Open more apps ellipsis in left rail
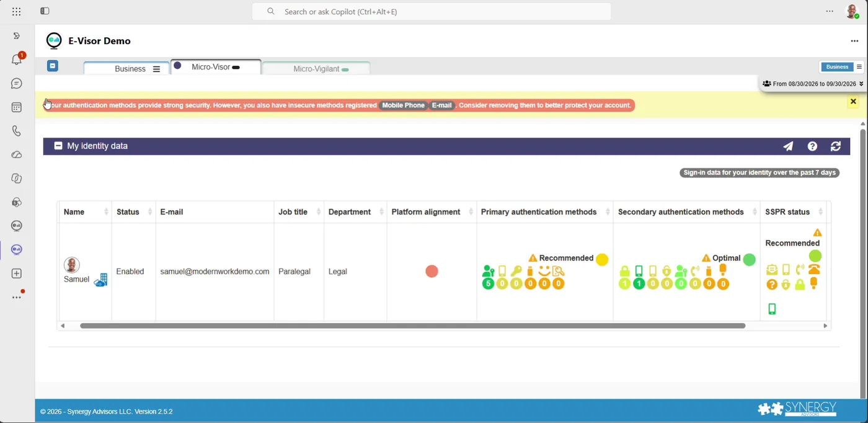This screenshot has height=423, width=868. click(17, 296)
